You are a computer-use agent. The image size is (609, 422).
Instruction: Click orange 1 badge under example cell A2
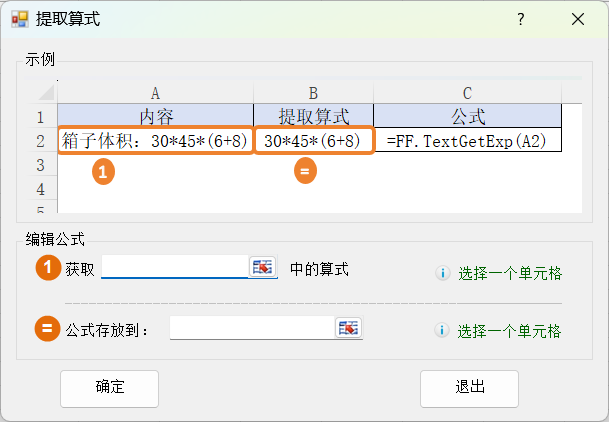pyautogui.click(x=104, y=171)
